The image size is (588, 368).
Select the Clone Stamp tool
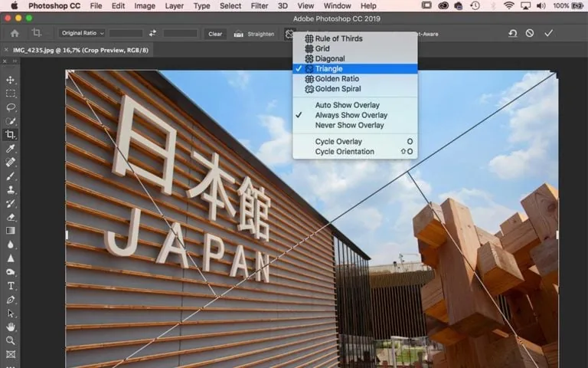coord(11,189)
